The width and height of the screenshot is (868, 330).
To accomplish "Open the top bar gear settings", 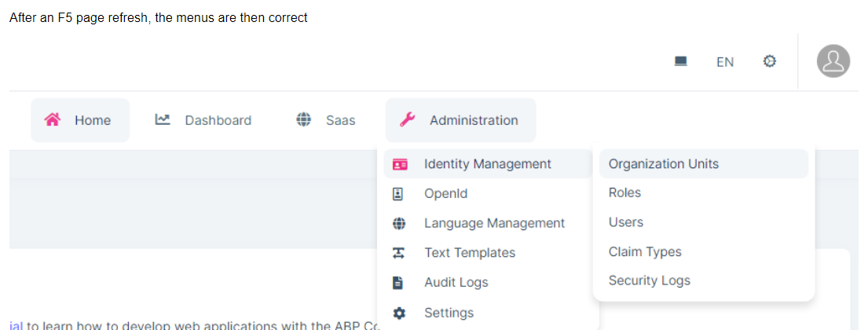I will coord(770,61).
